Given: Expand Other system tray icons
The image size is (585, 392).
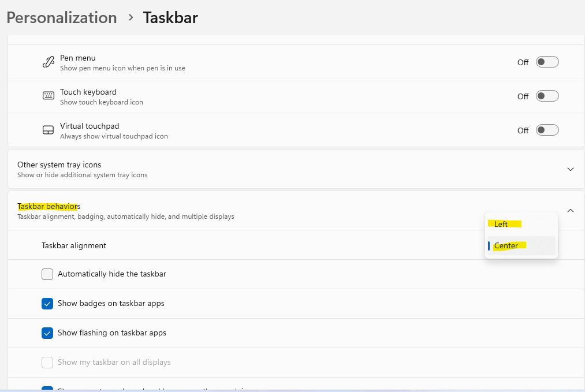Looking at the screenshot, I should 571,169.
